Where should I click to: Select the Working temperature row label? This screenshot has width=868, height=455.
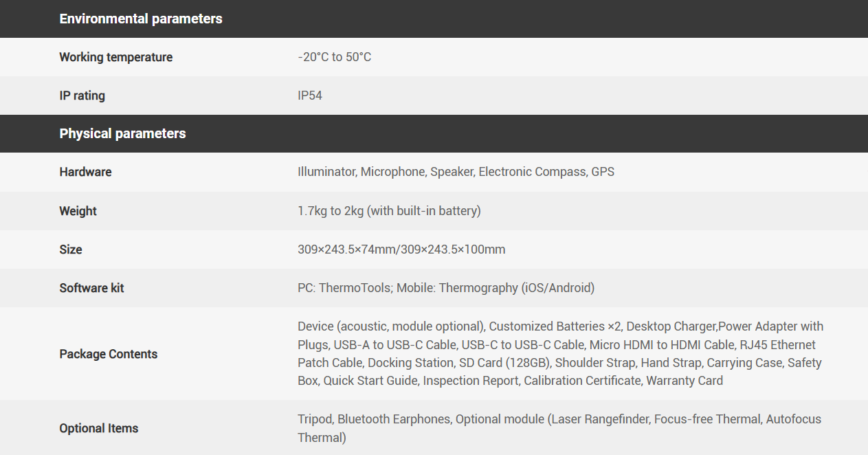(x=115, y=57)
